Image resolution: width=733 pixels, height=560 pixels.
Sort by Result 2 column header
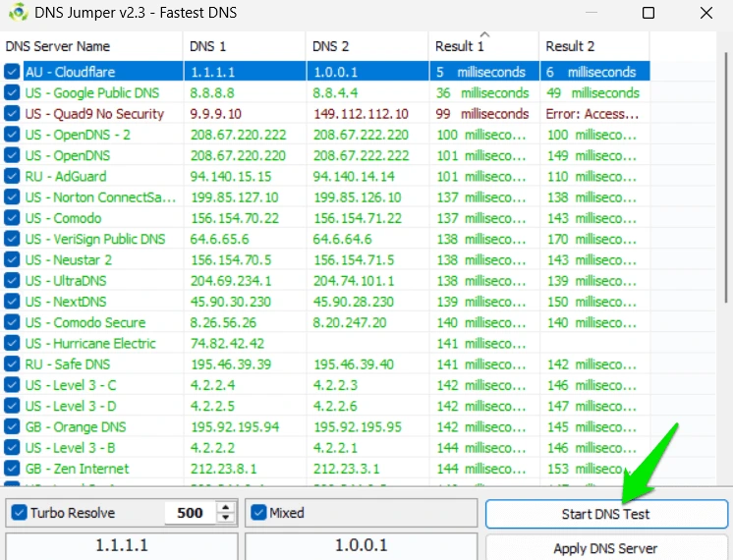click(x=594, y=46)
